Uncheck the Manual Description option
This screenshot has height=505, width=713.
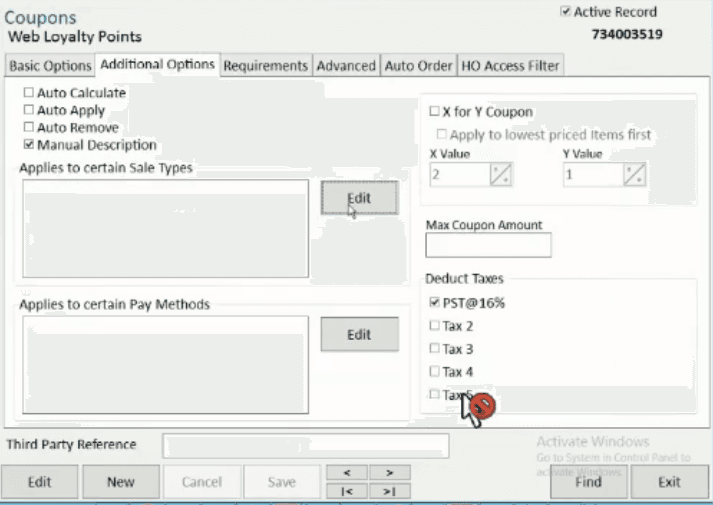click(x=29, y=145)
